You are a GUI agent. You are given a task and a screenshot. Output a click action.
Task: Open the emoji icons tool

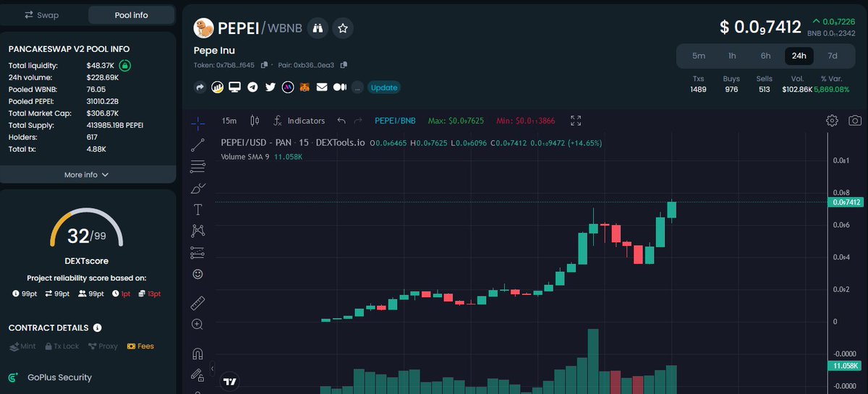pos(197,275)
